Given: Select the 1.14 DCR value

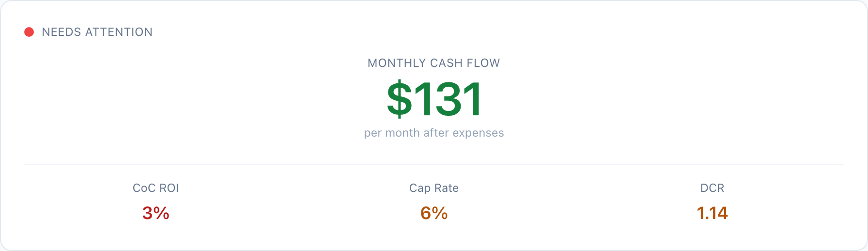Looking at the screenshot, I should coord(712,213).
